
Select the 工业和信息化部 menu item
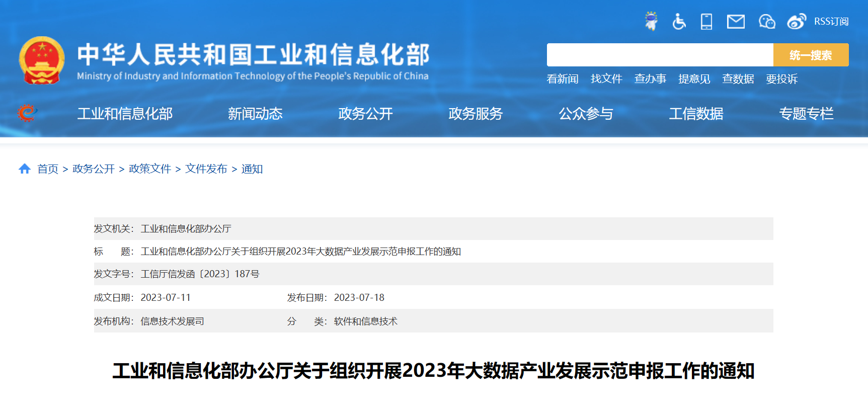125,114
